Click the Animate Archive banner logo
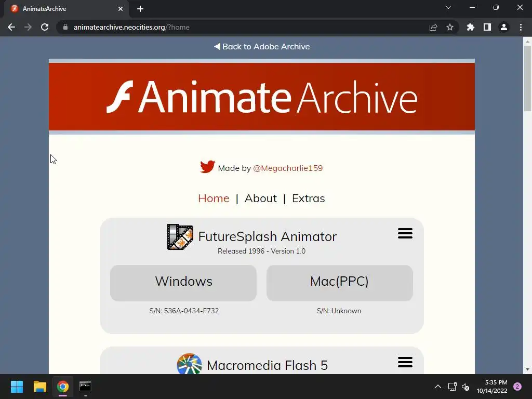This screenshot has width=532, height=399. 262,97
